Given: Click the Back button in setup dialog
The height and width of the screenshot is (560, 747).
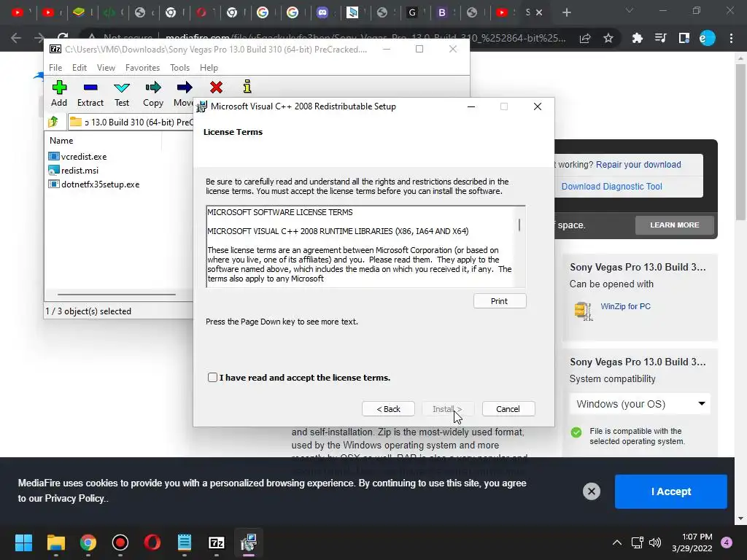Looking at the screenshot, I should [388, 409].
